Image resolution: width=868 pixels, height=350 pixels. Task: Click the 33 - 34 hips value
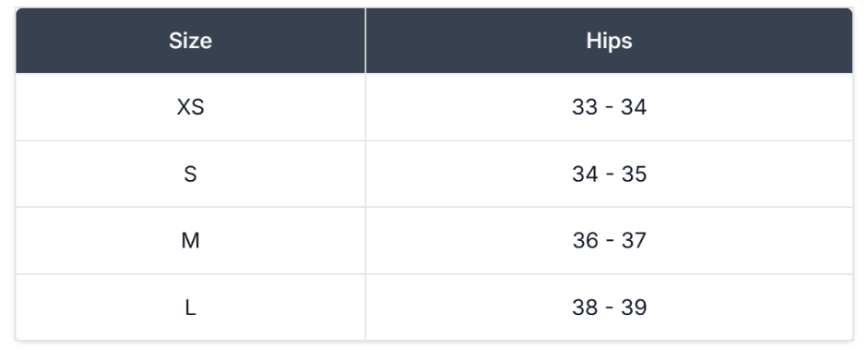pos(609,107)
